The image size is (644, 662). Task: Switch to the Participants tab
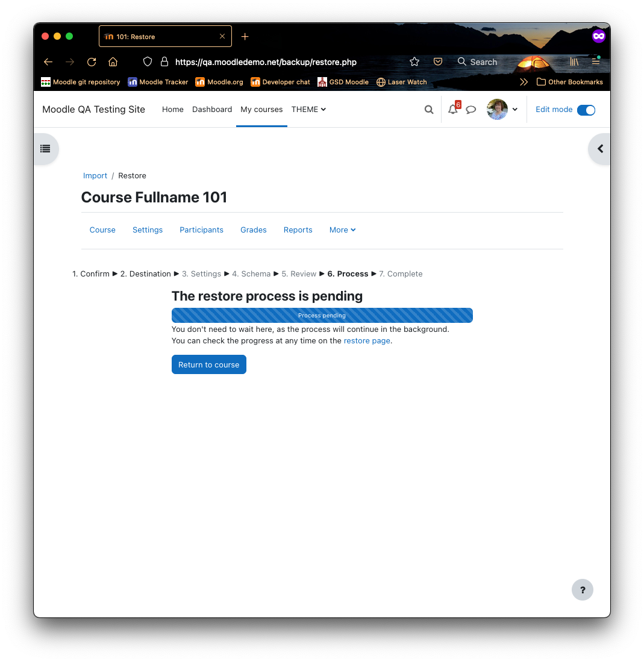[201, 230]
